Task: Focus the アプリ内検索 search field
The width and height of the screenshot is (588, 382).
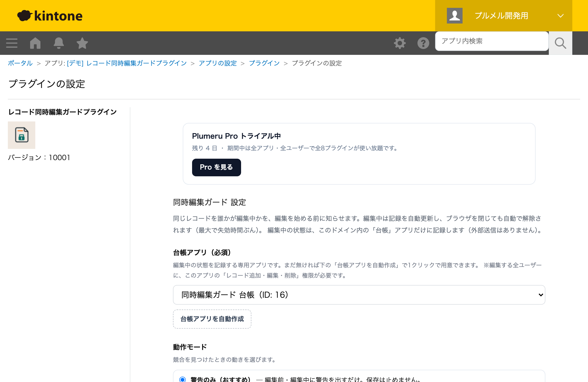Action: (x=491, y=41)
